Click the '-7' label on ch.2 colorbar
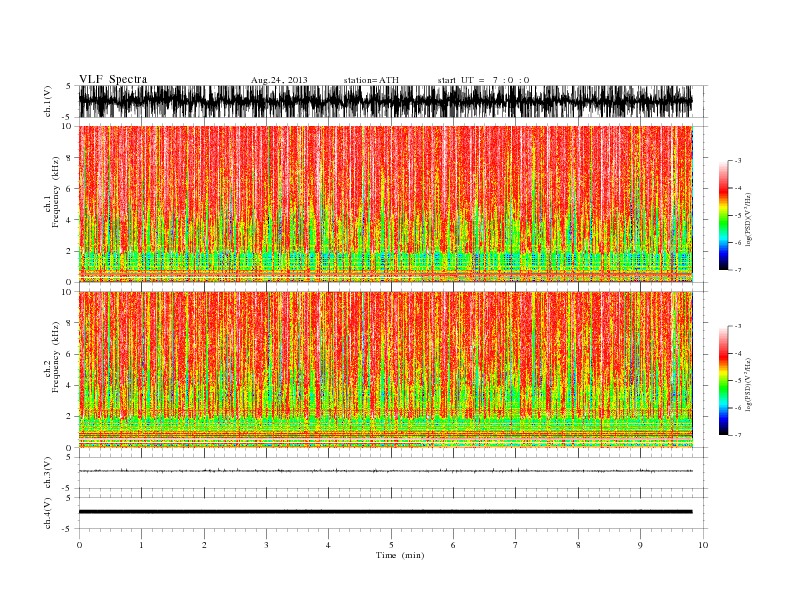This screenshot has height=612, width=792. (737, 435)
